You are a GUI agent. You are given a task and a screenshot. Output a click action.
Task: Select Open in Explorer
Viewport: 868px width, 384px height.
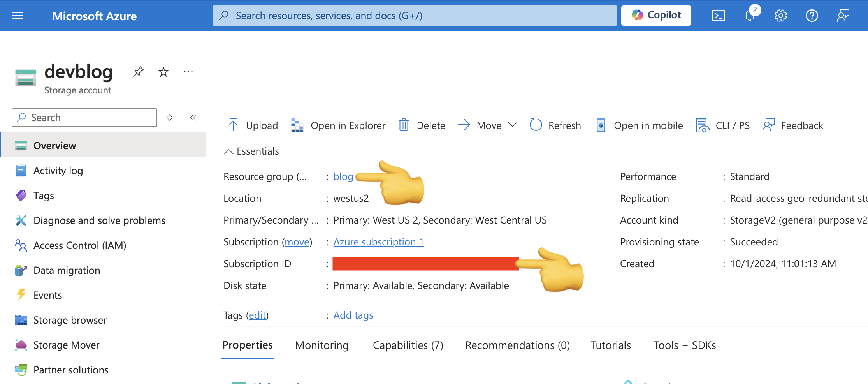pyautogui.click(x=338, y=125)
